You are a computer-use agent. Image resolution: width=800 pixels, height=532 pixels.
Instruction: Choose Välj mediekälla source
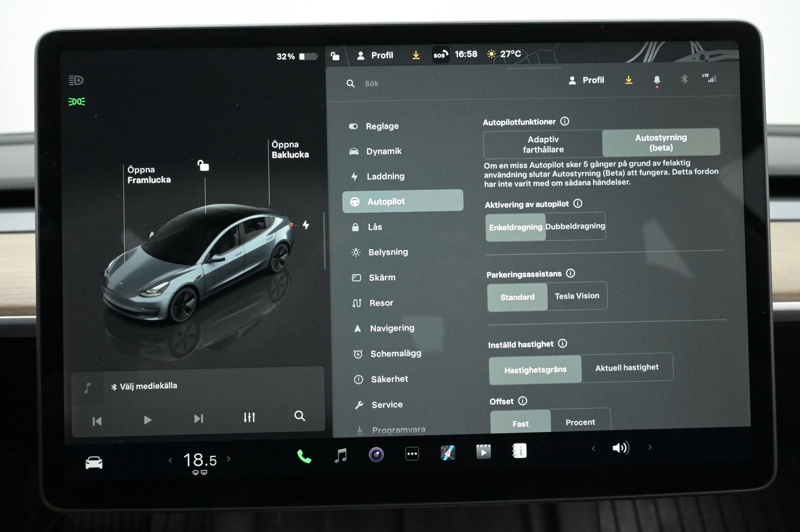[x=144, y=386]
